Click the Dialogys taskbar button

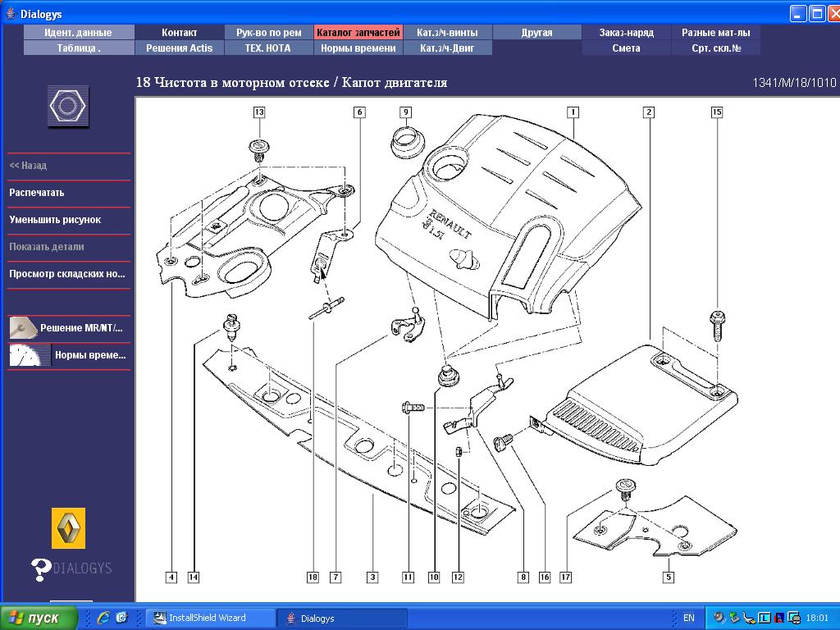[x=342, y=618]
